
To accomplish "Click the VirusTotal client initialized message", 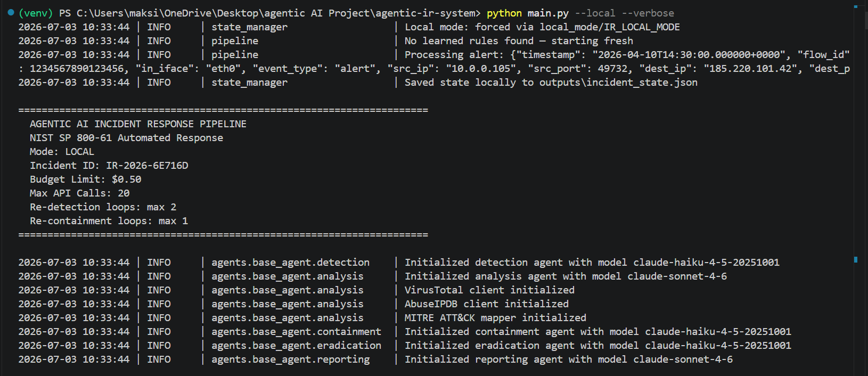I will point(489,290).
